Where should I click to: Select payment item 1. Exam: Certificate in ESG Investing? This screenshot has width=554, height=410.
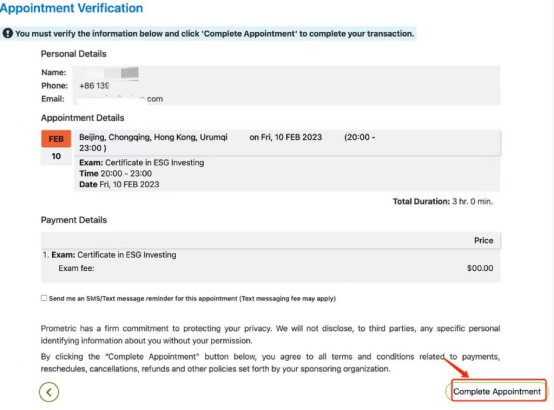[x=110, y=255]
